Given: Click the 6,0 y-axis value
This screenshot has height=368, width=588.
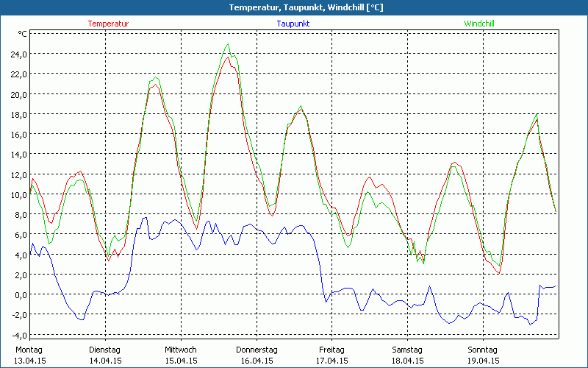Looking at the screenshot, I should pyautogui.click(x=21, y=234).
